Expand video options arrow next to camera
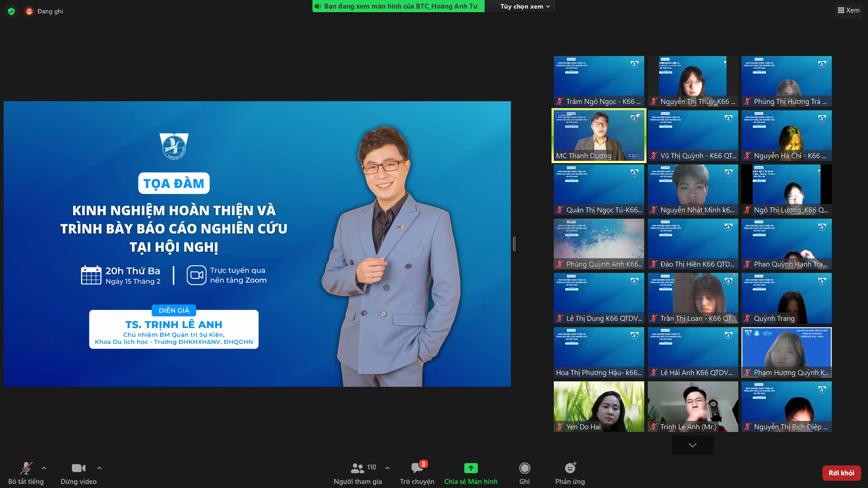Screen dimensions: 868x488 point(99,468)
